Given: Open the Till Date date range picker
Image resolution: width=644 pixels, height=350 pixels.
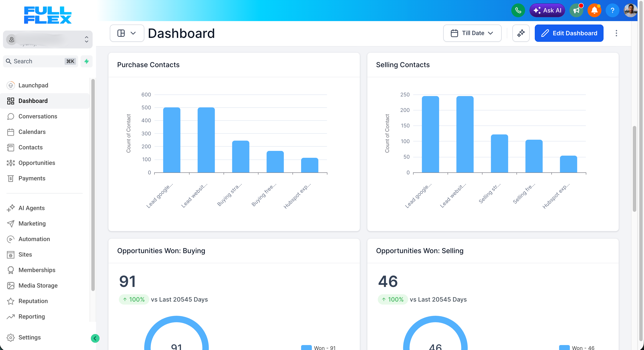Looking at the screenshot, I should click(472, 33).
